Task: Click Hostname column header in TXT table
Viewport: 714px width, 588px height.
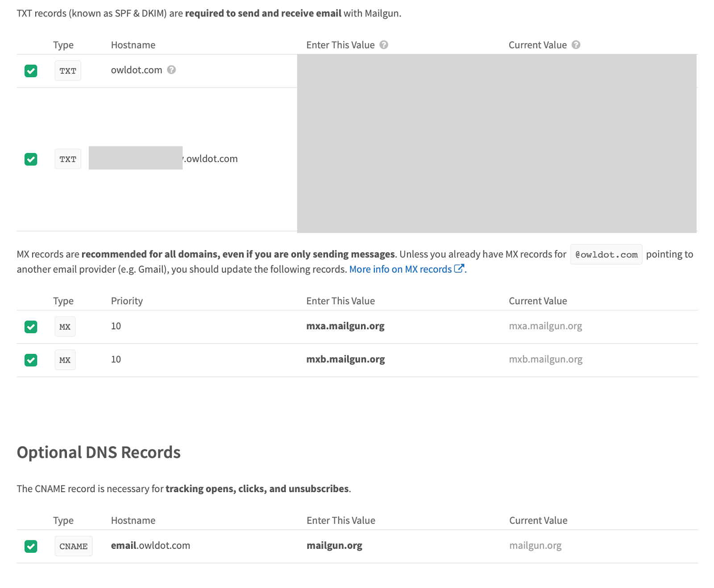Action: (133, 45)
